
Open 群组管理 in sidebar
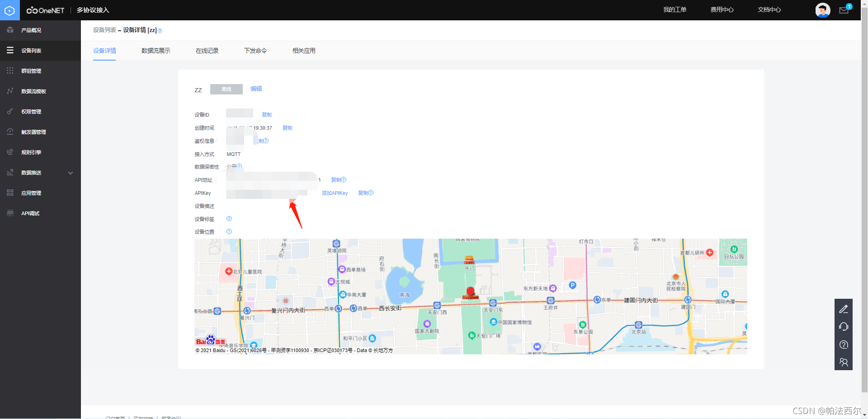point(31,71)
